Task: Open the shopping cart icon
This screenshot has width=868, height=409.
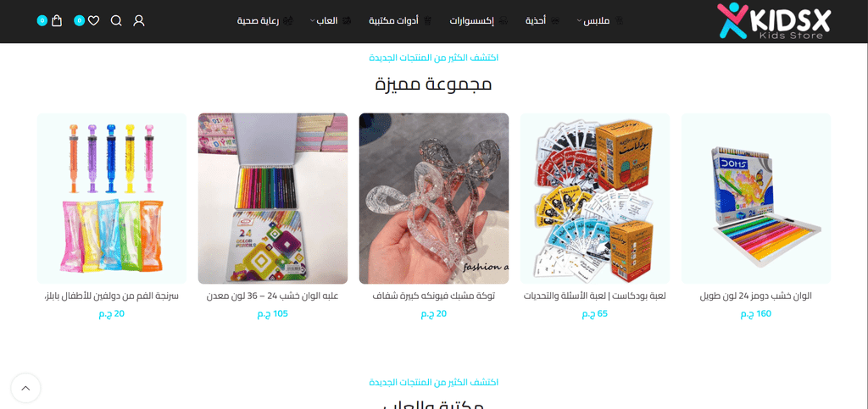Action: pyautogui.click(x=57, y=21)
